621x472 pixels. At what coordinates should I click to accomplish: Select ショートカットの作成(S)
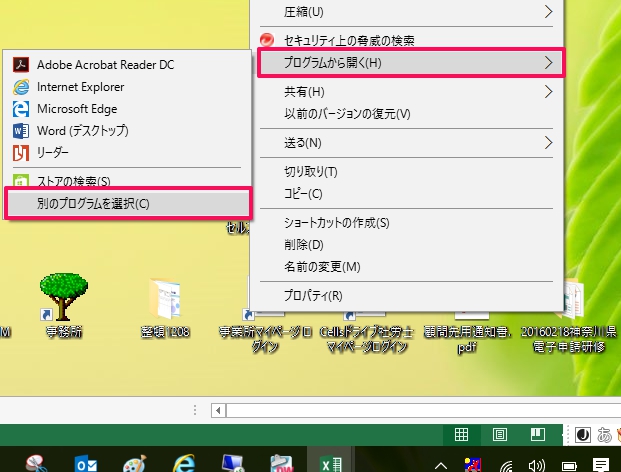click(x=407, y=223)
